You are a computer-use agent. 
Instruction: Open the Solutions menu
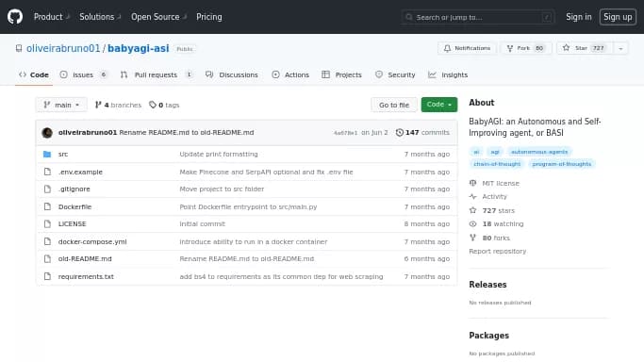[x=100, y=17]
